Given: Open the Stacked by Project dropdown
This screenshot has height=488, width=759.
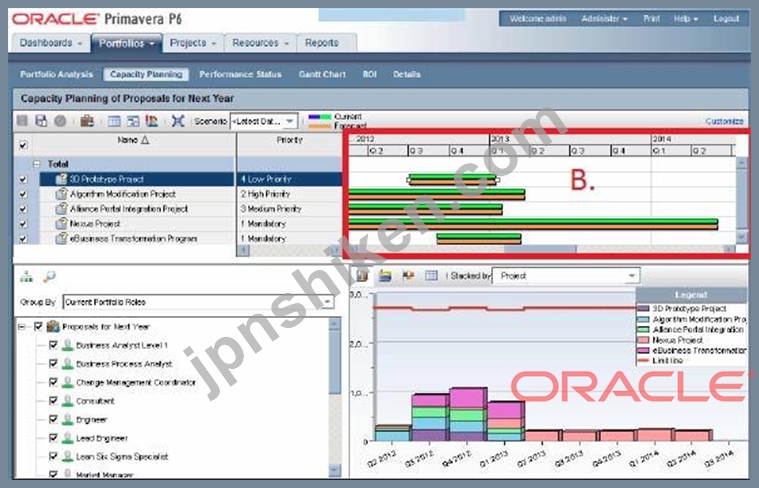Looking at the screenshot, I should click(631, 275).
